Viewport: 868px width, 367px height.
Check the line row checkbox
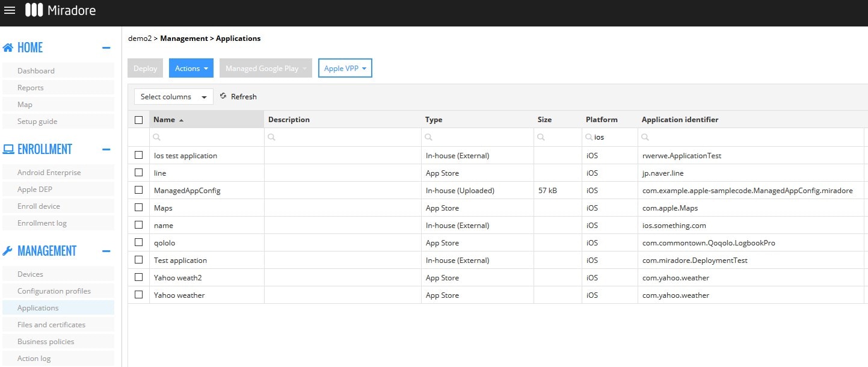[x=139, y=173]
